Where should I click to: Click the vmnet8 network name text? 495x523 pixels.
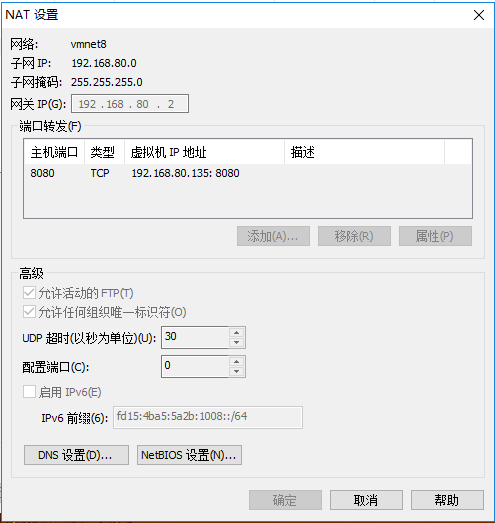click(88, 44)
